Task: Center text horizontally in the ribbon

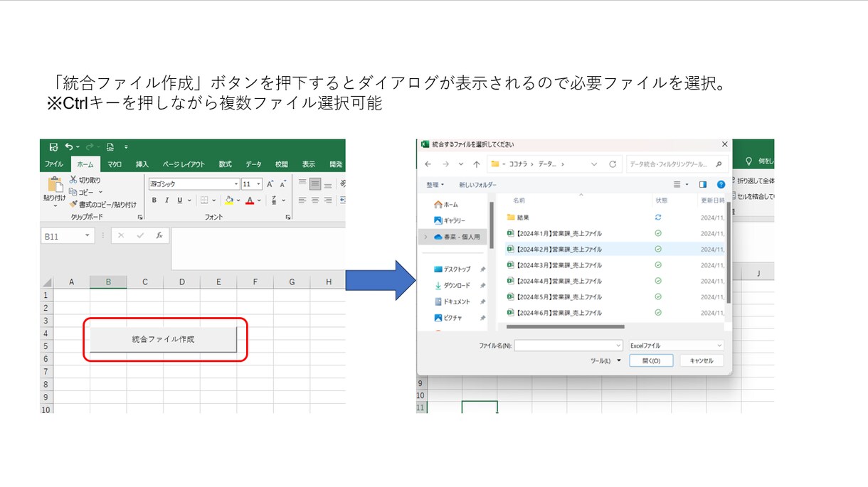Action: (x=315, y=200)
